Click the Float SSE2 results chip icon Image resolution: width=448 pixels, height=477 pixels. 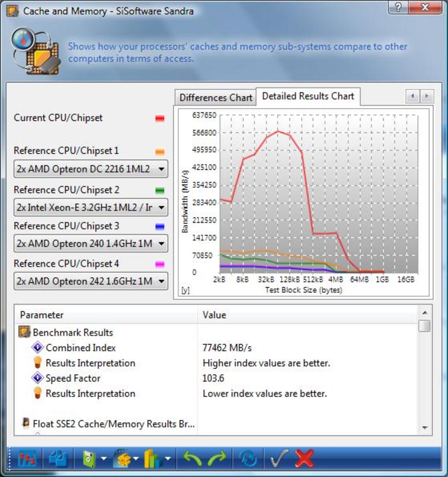(26, 422)
